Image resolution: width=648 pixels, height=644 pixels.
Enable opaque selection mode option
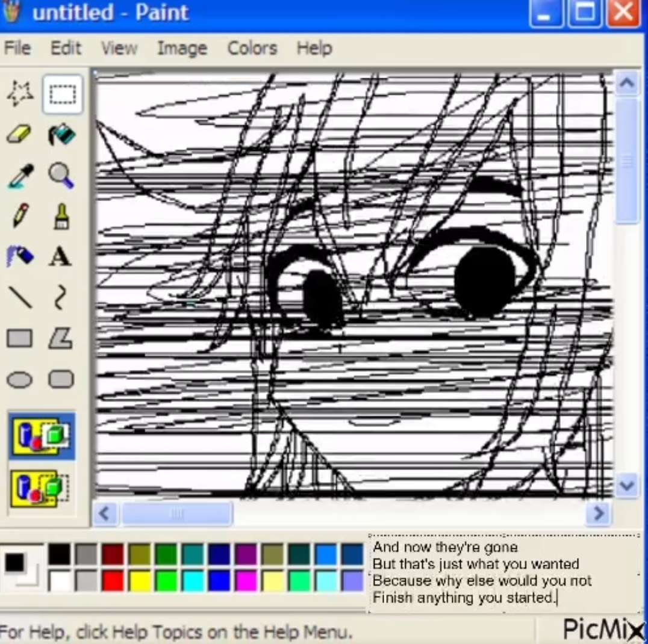[42, 436]
